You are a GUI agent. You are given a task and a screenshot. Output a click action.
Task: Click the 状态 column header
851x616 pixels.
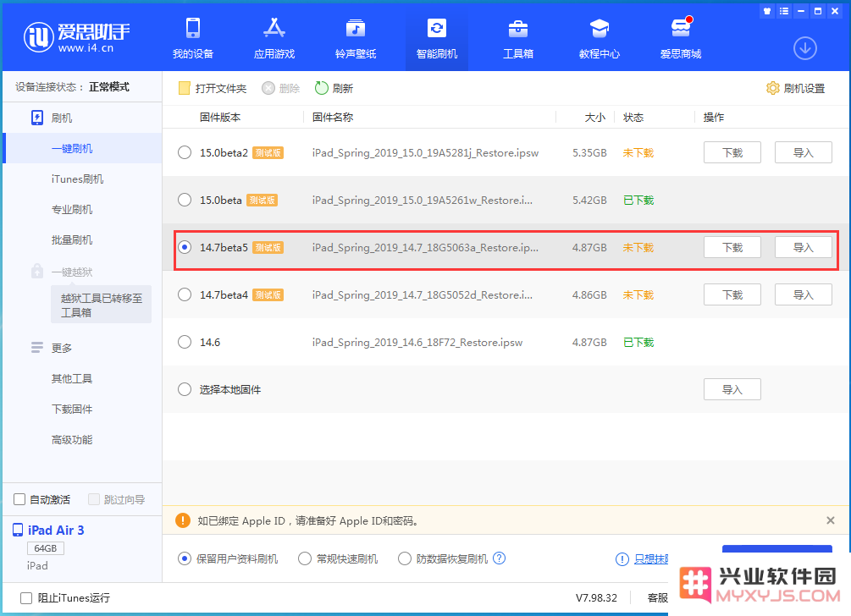click(x=633, y=117)
